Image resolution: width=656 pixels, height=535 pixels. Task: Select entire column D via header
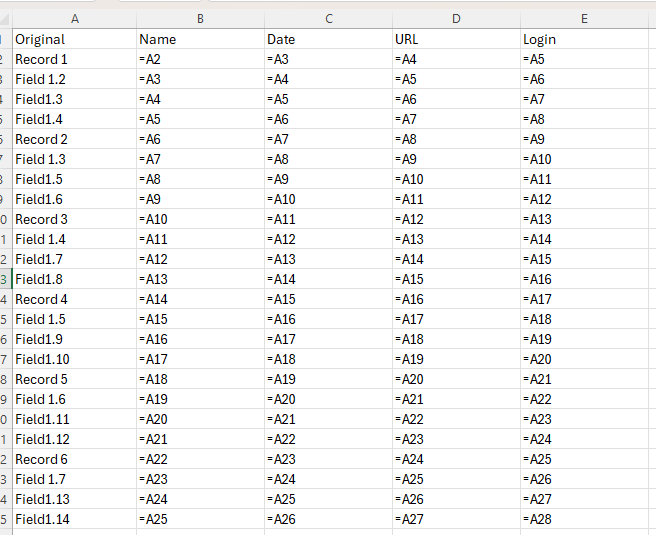tap(455, 18)
